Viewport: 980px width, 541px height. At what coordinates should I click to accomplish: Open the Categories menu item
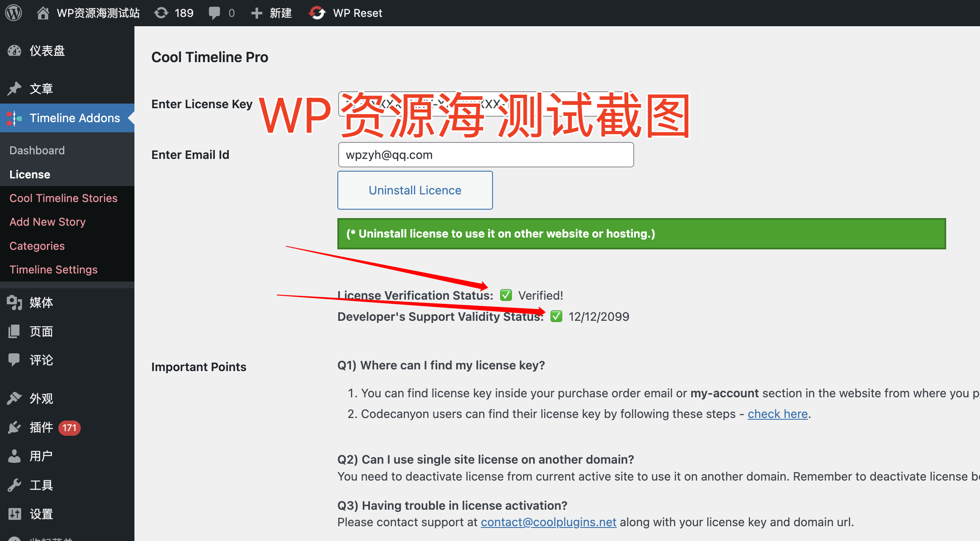point(37,245)
